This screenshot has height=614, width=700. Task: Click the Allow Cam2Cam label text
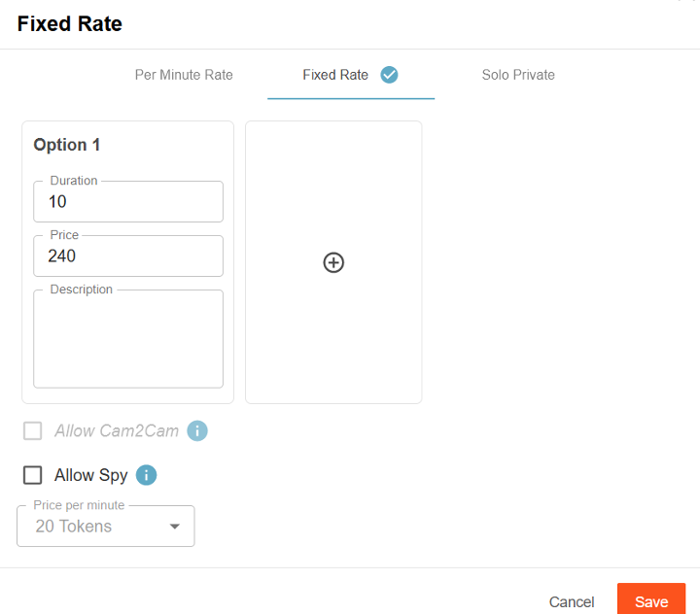coord(117,430)
